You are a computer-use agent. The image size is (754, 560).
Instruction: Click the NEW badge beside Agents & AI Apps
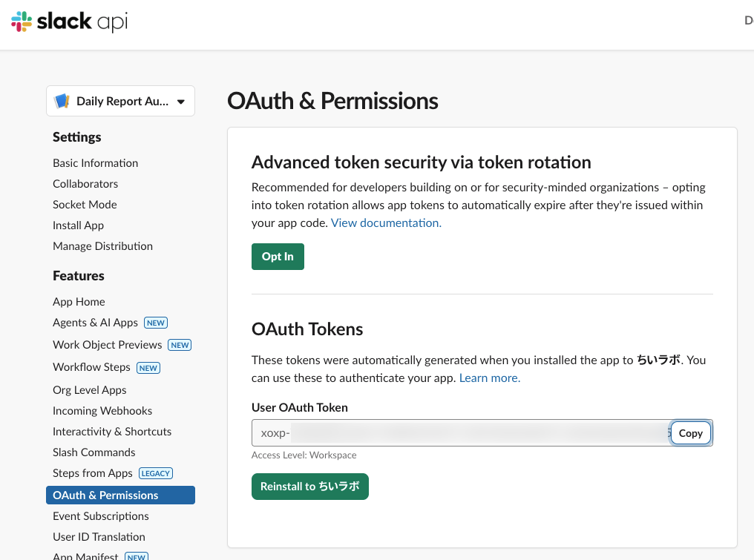[x=156, y=323]
